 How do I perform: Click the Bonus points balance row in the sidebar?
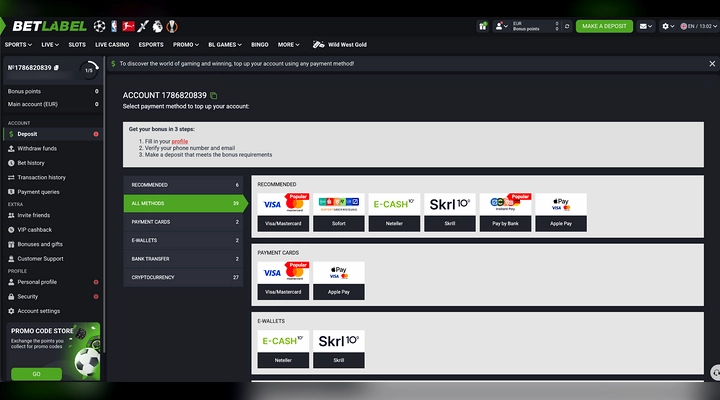point(52,91)
